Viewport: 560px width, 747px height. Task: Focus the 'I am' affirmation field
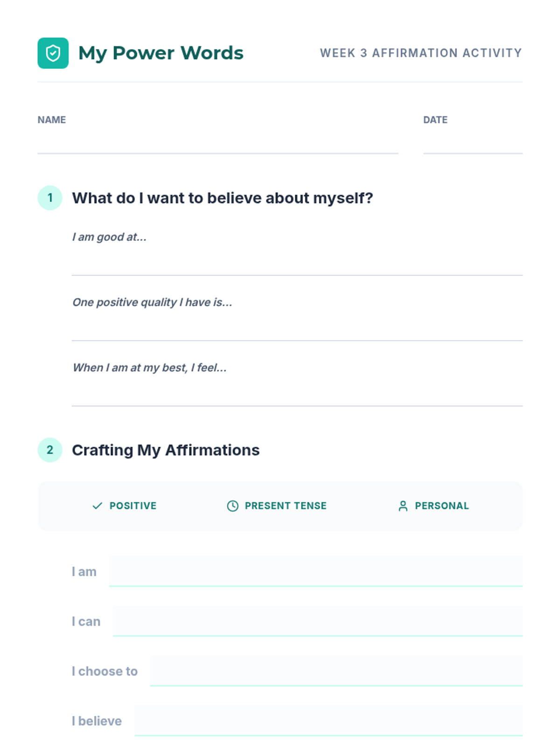316,571
